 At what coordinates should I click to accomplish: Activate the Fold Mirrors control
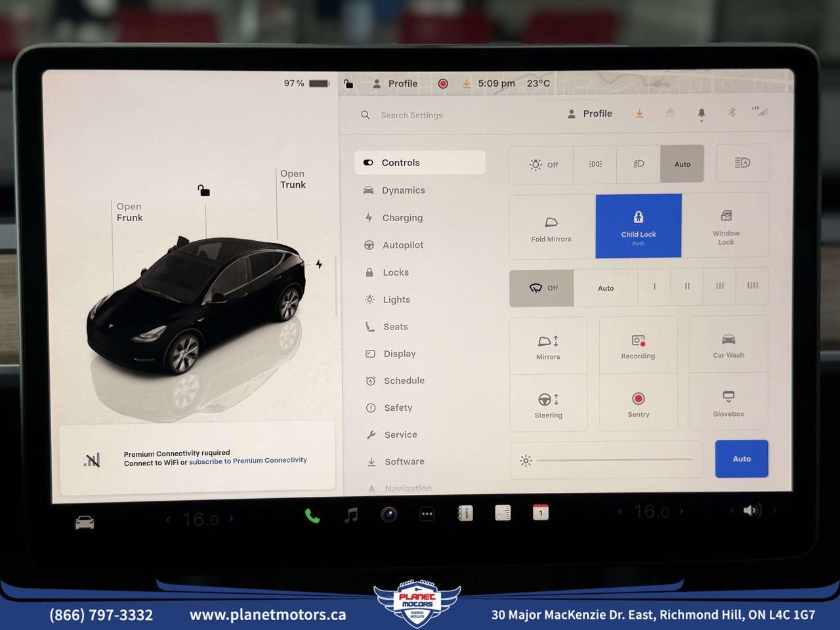[551, 226]
